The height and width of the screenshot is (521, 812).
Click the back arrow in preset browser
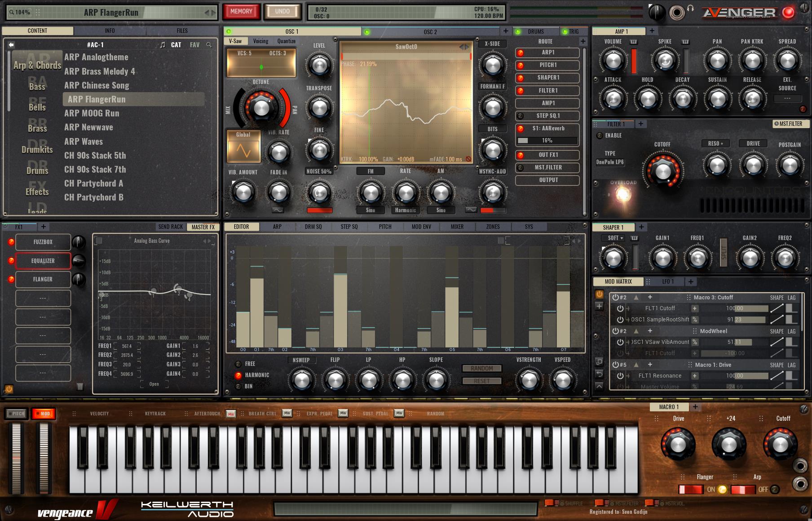point(11,45)
